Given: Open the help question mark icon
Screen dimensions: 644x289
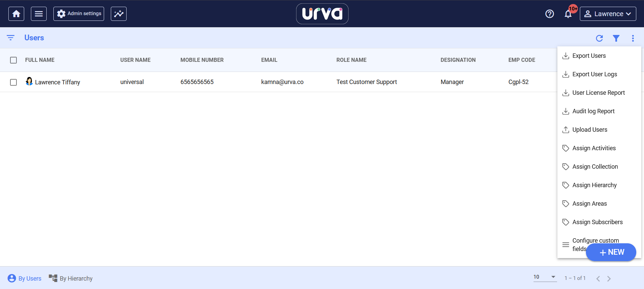Looking at the screenshot, I should point(549,14).
